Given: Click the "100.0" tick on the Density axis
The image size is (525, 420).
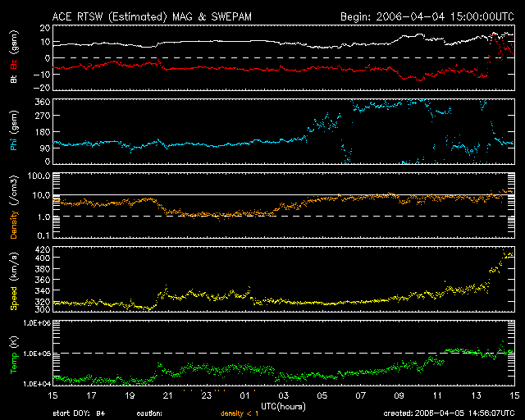Looking at the screenshot, I should point(39,176).
